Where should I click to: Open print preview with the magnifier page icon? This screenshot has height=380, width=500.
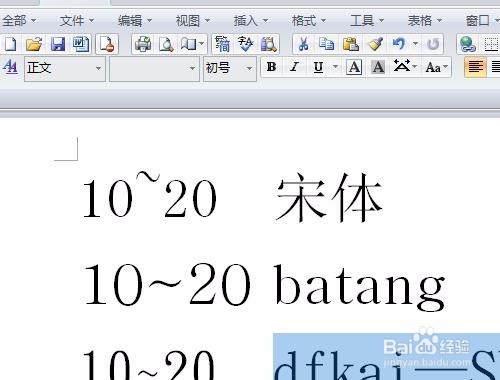166,44
